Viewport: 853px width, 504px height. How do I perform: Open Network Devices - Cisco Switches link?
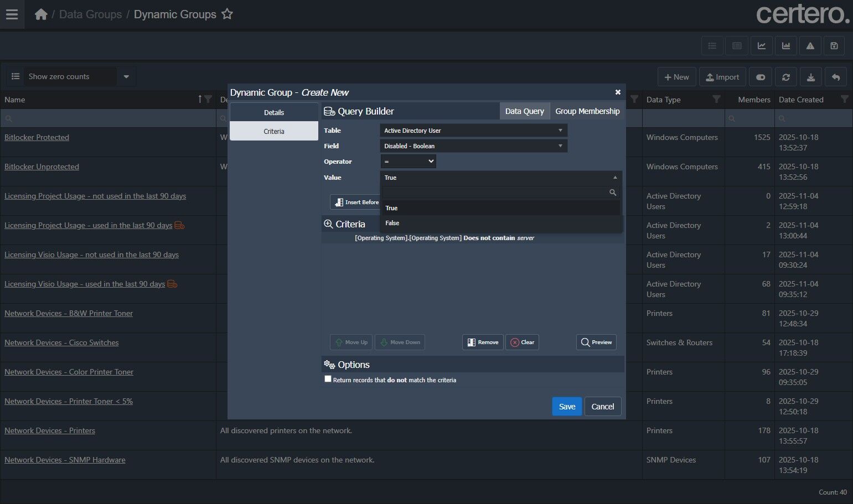(61, 342)
